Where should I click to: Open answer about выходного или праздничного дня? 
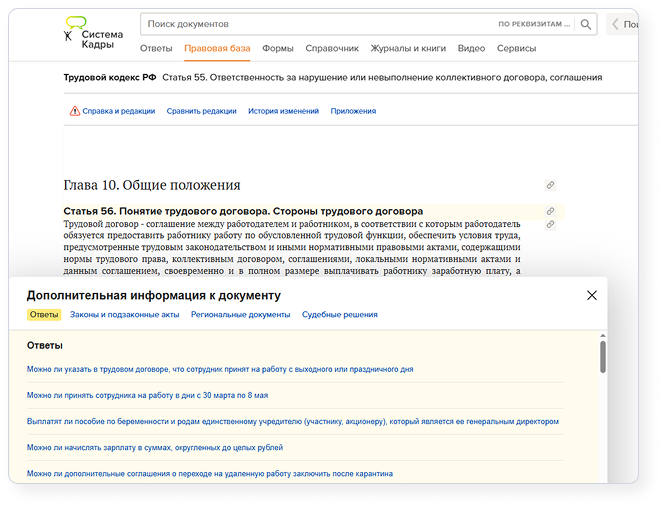(220, 369)
